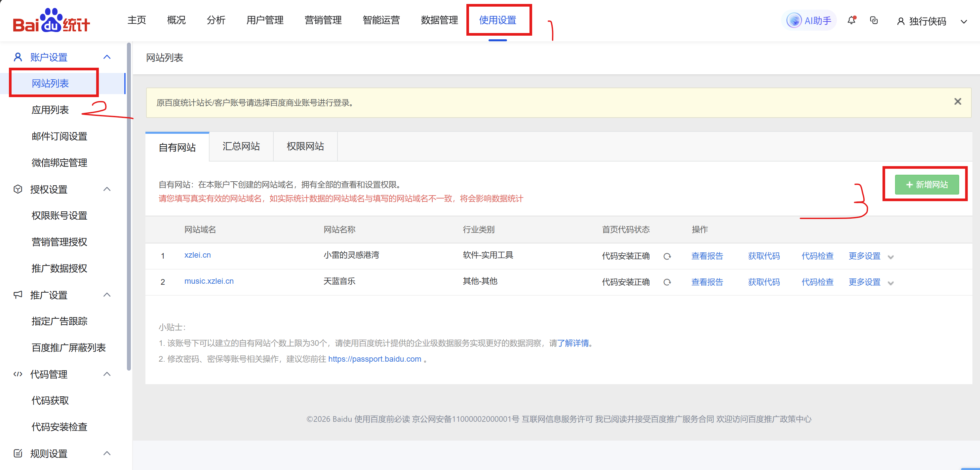Select 应用列表 in the sidebar
This screenshot has height=470, width=980.
point(50,110)
